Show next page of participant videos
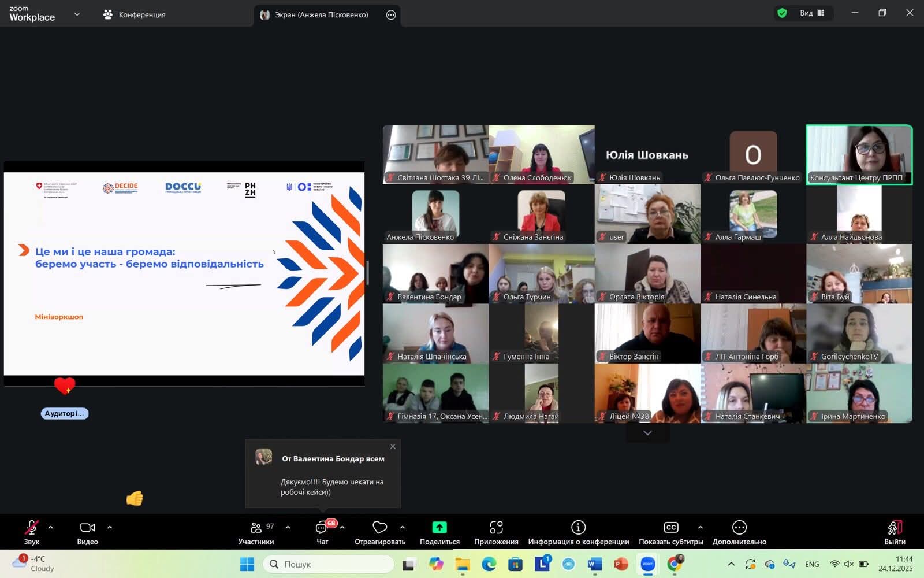Image resolution: width=924 pixels, height=578 pixels. 647,433
